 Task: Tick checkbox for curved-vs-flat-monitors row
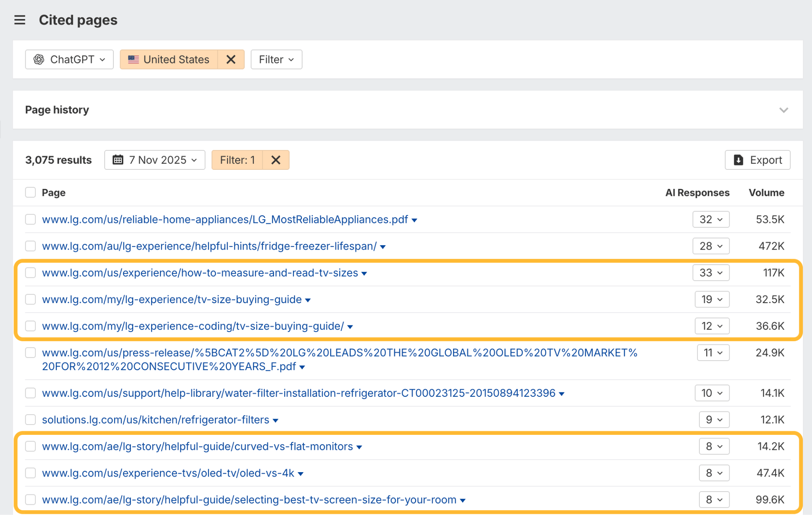click(30, 446)
